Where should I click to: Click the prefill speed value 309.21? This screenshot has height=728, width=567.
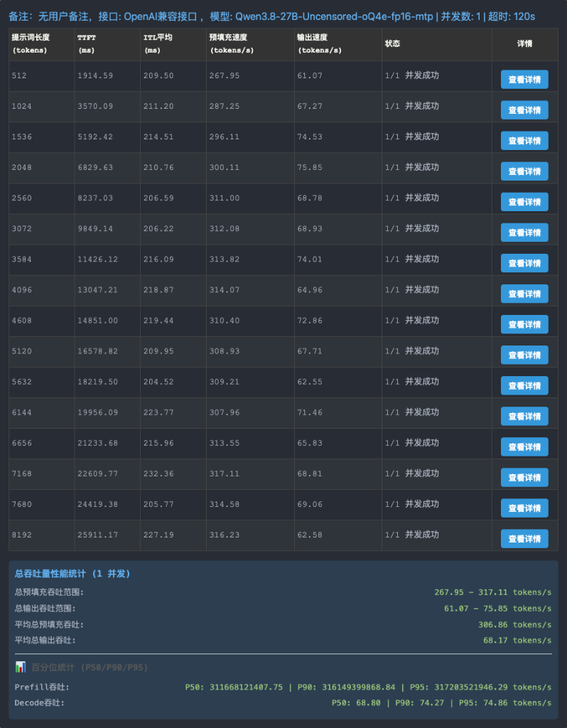click(224, 382)
